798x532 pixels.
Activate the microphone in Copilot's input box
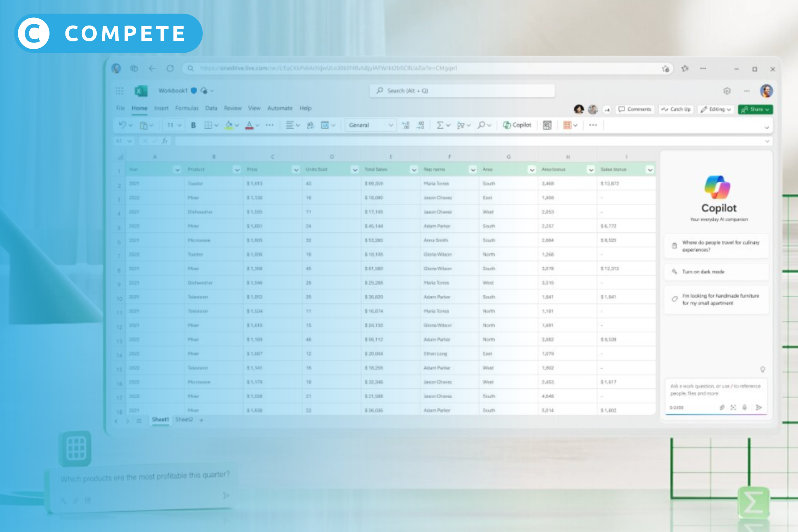(x=744, y=407)
